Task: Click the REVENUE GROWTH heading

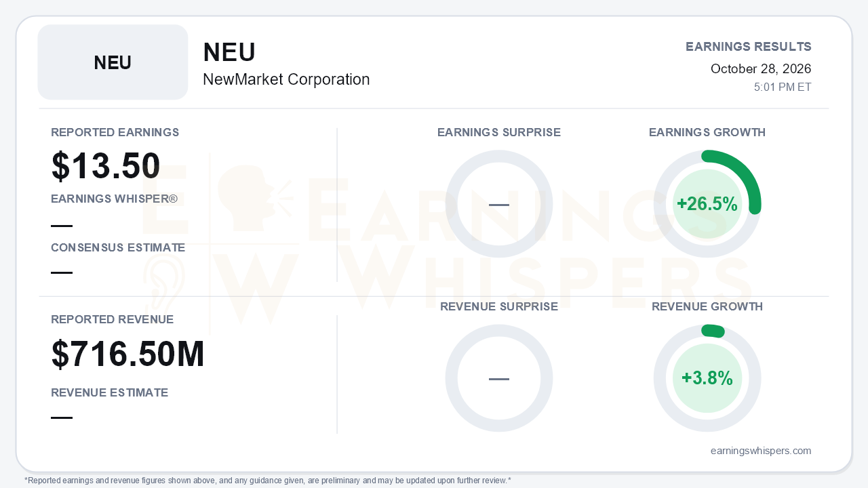Action: click(707, 306)
